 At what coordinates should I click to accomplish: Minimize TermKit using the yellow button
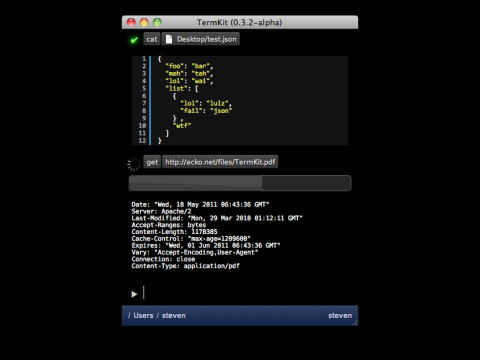[x=144, y=22]
